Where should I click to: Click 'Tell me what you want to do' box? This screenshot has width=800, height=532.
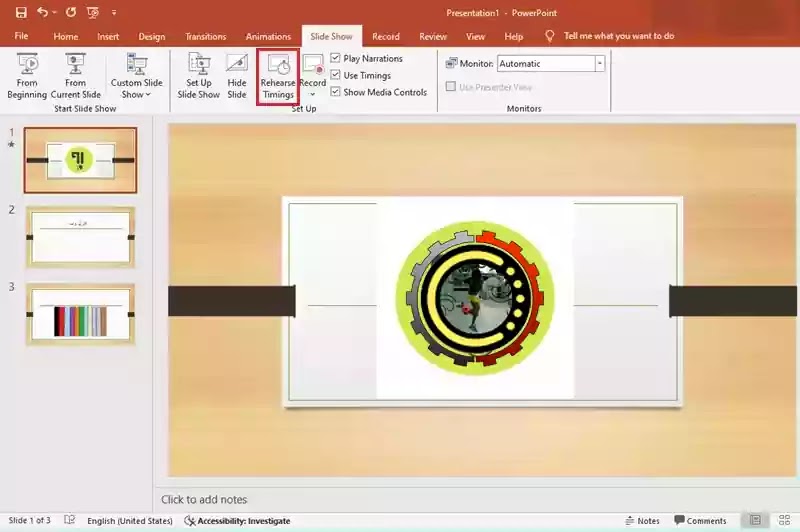[619, 36]
